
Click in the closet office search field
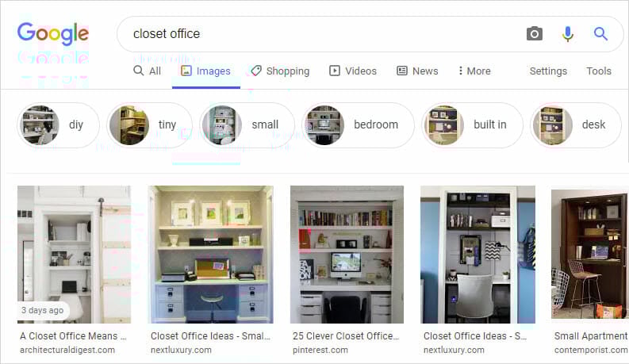click(321, 34)
